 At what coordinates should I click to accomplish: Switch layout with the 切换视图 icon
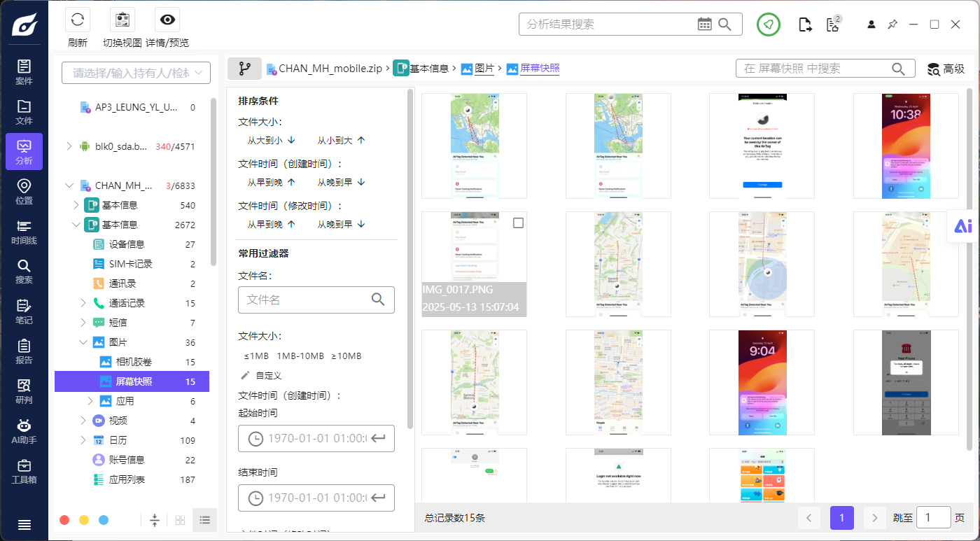pos(122,20)
